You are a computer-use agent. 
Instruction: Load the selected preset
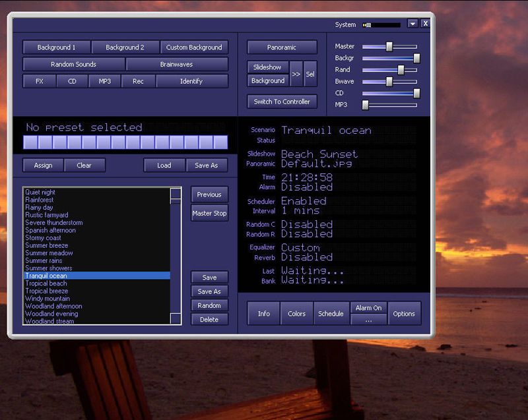(x=164, y=165)
